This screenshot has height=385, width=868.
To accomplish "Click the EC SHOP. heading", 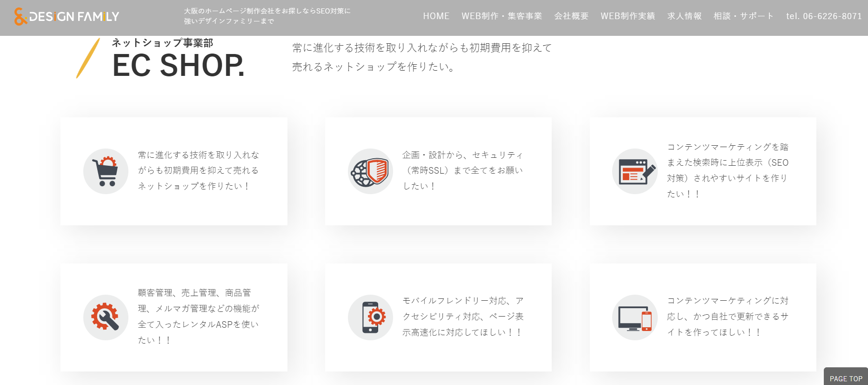I will point(178,65).
